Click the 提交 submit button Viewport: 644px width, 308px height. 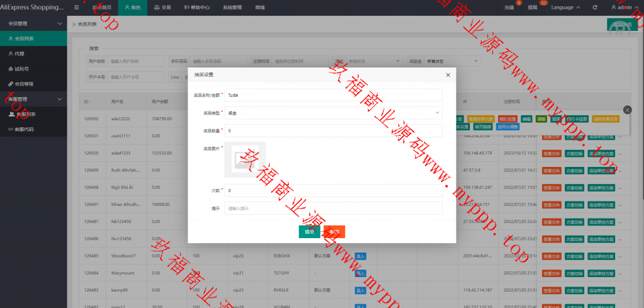click(x=309, y=232)
